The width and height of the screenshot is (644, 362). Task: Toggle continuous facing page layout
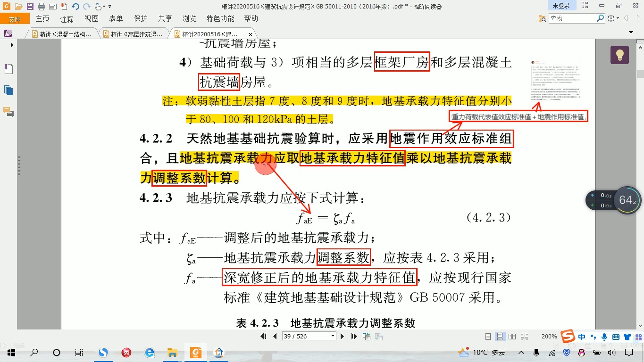click(x=524, y=336)
